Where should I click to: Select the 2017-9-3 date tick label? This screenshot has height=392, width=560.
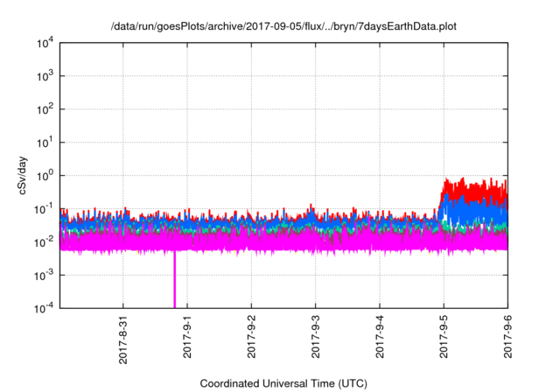tap(315, 336)
